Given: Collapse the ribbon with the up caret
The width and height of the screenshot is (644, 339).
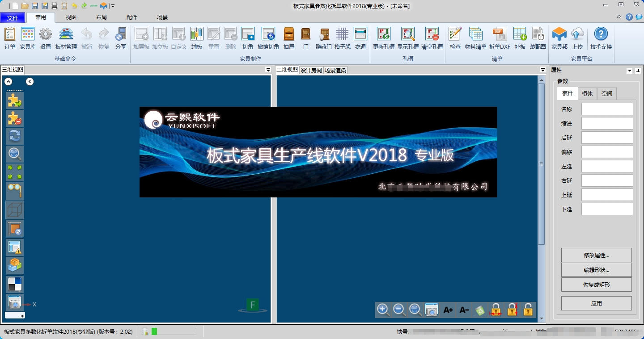Looking at the screenshot, I should coord(619,17).
